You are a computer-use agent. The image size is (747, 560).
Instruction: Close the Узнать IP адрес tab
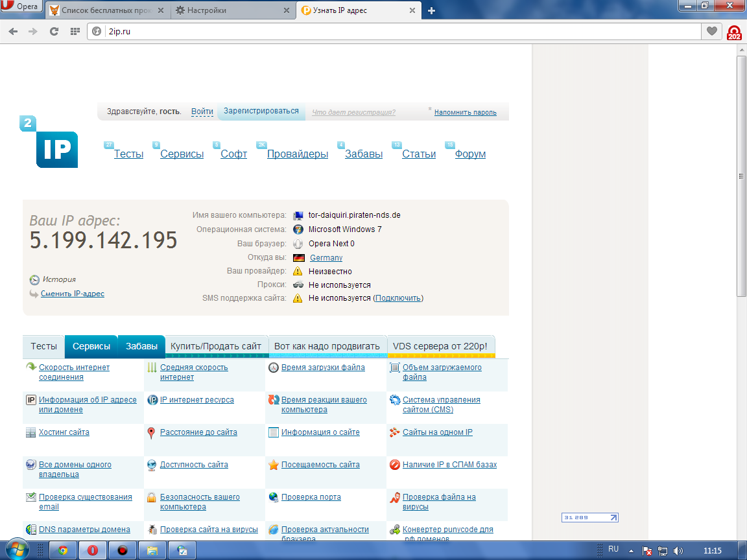tap(412, 10)
